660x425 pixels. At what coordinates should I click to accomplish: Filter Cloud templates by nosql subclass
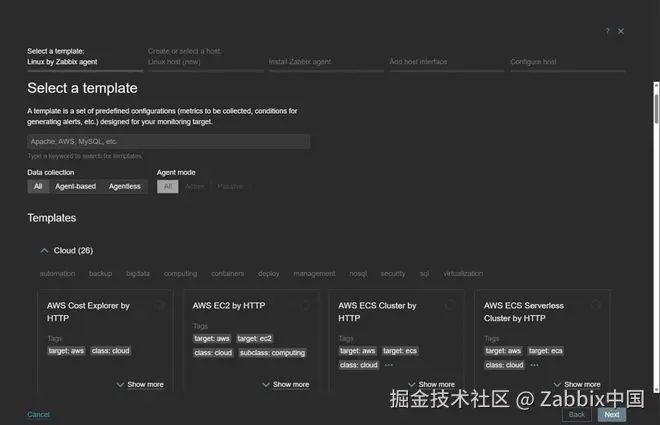pyautogui.click(x=358, y=274)
